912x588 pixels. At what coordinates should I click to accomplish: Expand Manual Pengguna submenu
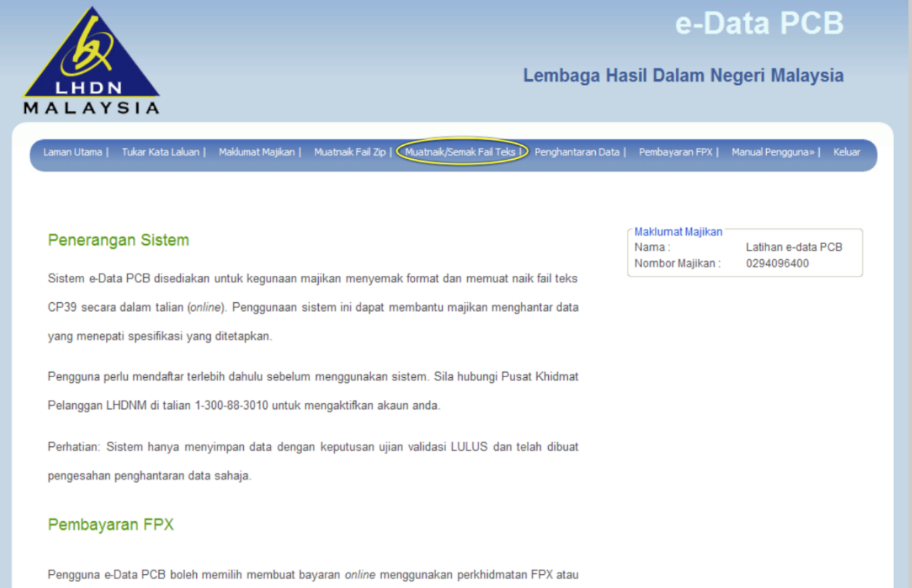pos(773,152)
